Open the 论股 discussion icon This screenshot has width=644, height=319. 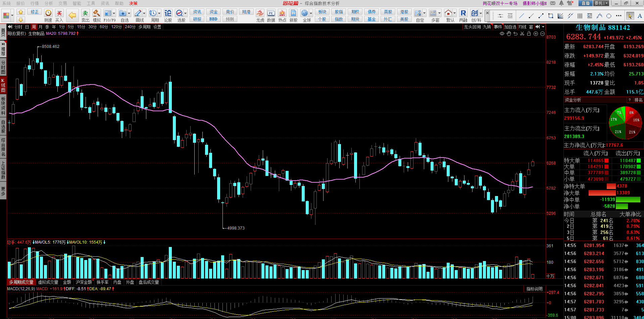pyautogui.click(x=168, y=13)
